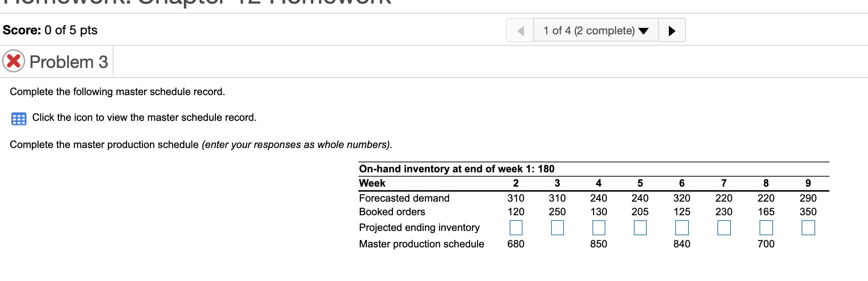Click week 3 projected ending inventory box
The height and width of the screenshot is (281, 868).
pyautogui.click(x=557, y=228)
